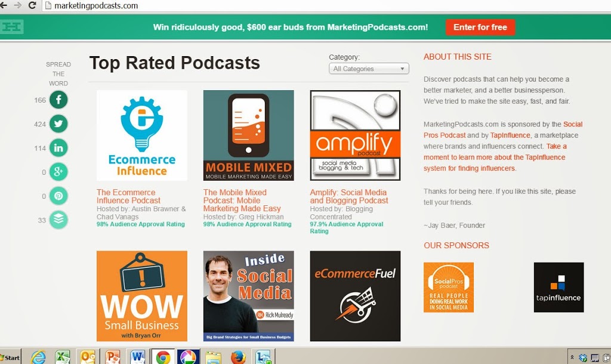Open Windows Explorer folder from taskbar
The width and height of the screenshot is (611, 364).
[x=213, y=357]
